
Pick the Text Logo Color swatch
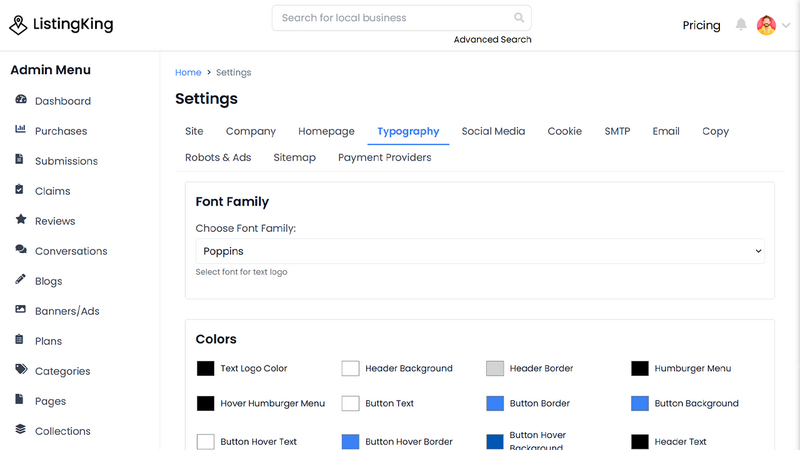[206, 368]
